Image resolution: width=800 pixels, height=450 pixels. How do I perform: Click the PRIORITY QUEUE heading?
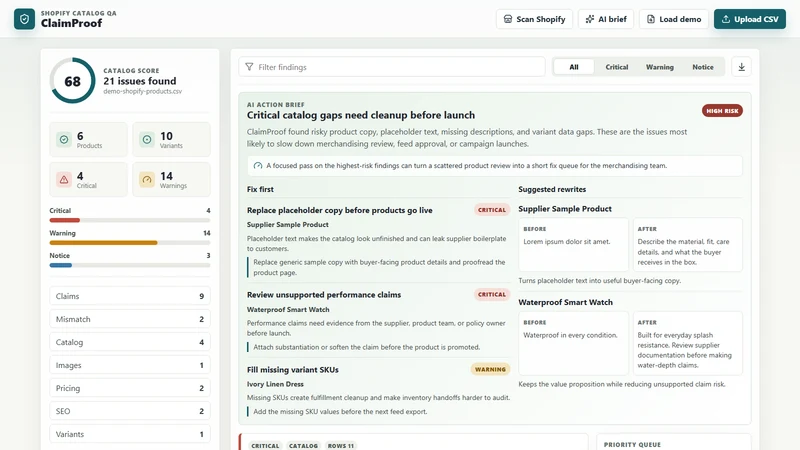(x=632, y=445)
